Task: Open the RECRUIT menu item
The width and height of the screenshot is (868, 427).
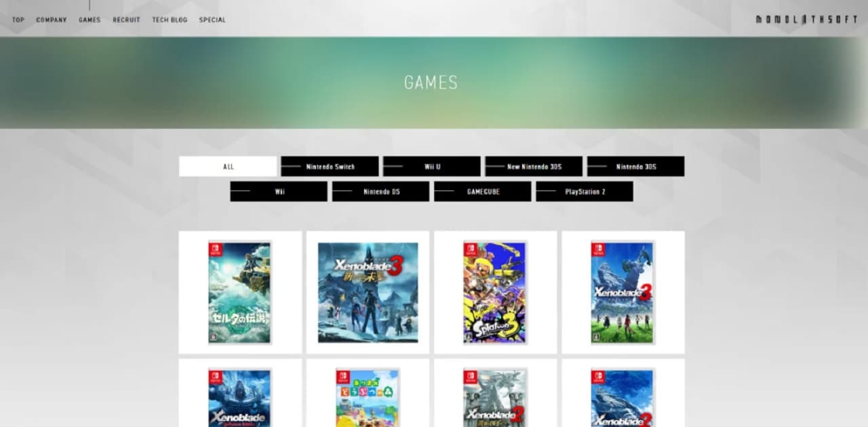Action: (126, 20)
